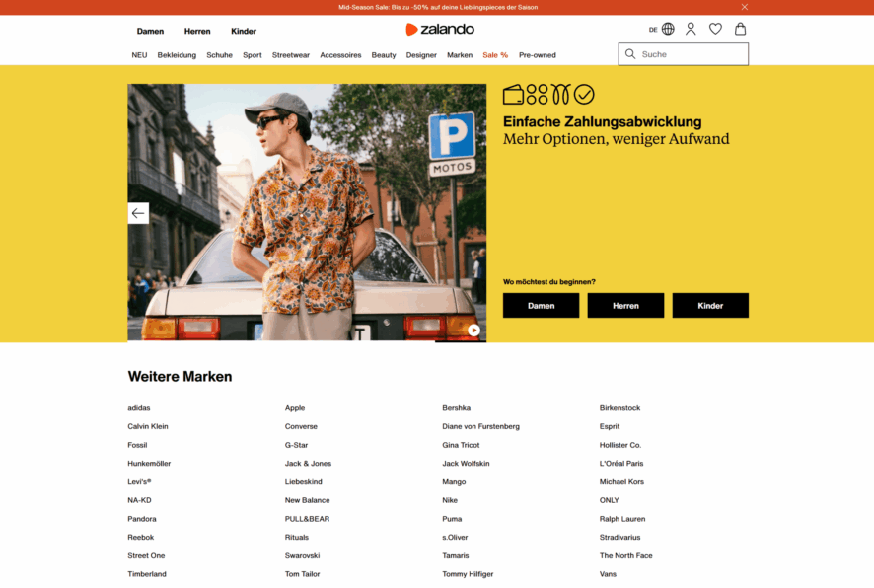Click the hero photo of man in floral shirt
The width and height of the screenshot is (874, 588).
pos(307,212)
